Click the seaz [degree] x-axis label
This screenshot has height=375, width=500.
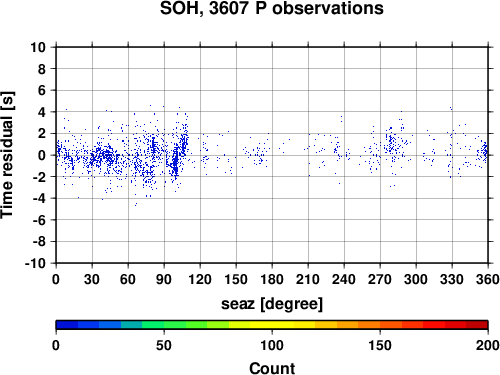coord(272,304)
